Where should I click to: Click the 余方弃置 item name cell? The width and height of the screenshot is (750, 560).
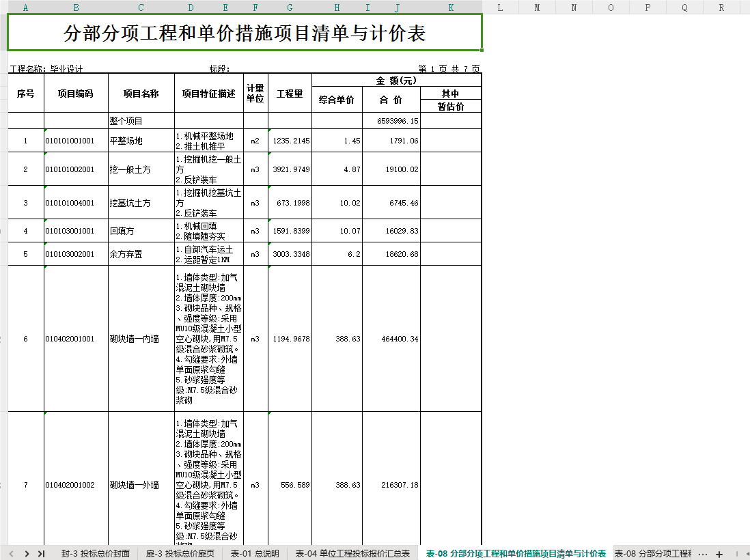[141, 254]
